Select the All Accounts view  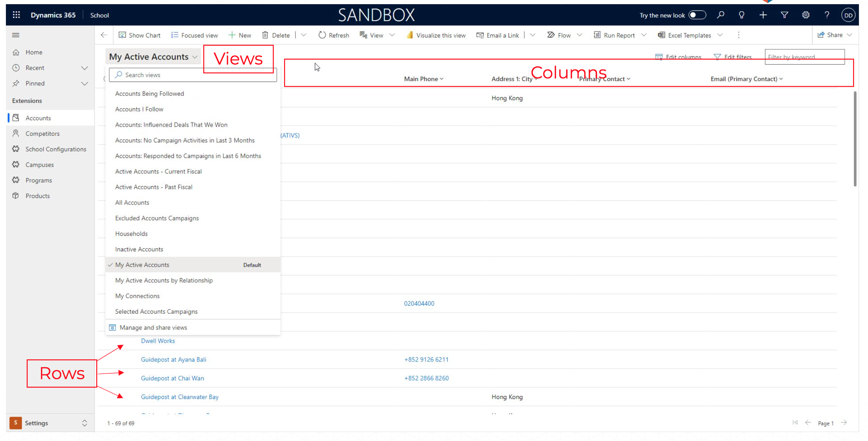[x=132, y=202]
